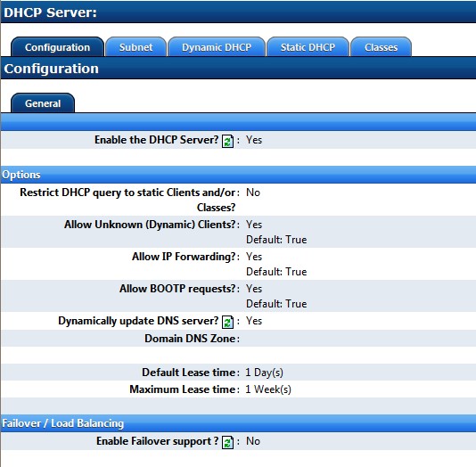
Task: Click refresh icon beside Enable the DHCP Server
Action: coord(227,141)
